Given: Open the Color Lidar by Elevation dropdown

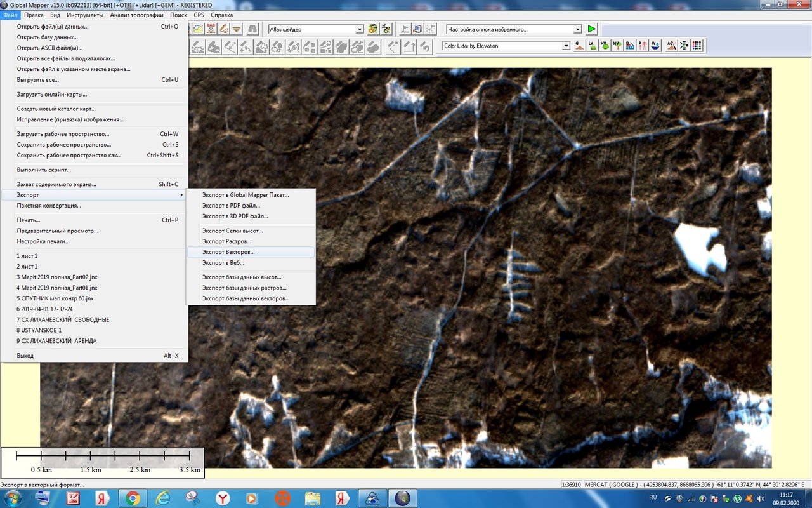Looking at the screenshot, I should 566,46.
